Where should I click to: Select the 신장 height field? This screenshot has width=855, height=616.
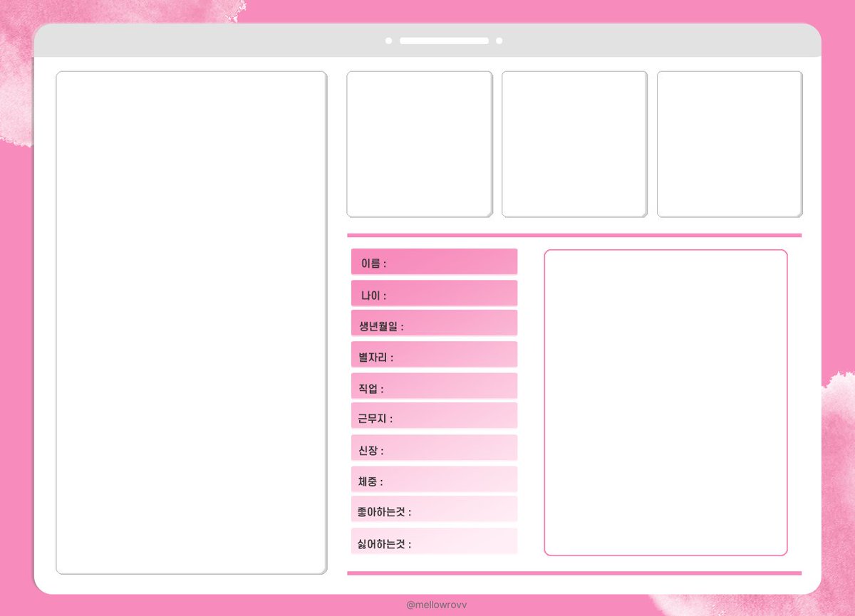[434, 448]
